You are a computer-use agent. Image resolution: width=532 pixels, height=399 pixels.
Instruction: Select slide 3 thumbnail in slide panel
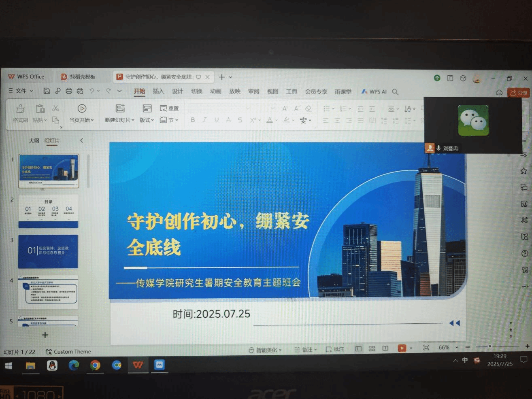[x=48, y=251]
